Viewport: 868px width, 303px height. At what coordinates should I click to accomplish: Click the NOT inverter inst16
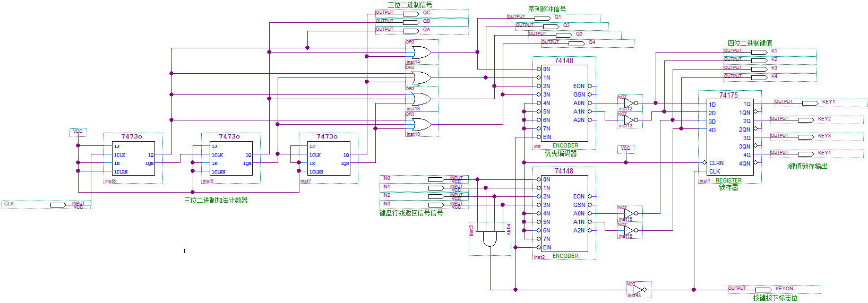(x=629, y=230)
